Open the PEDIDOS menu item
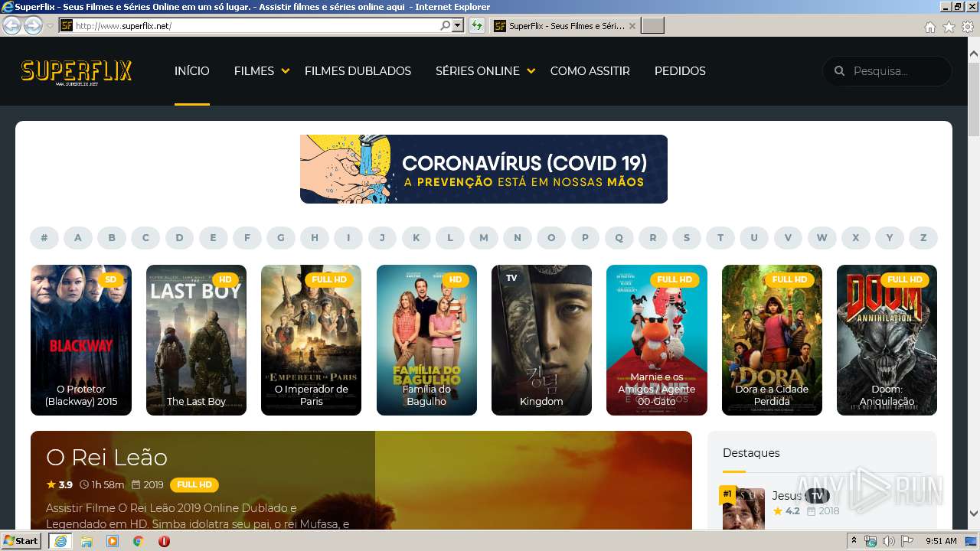 pos(680,71)
